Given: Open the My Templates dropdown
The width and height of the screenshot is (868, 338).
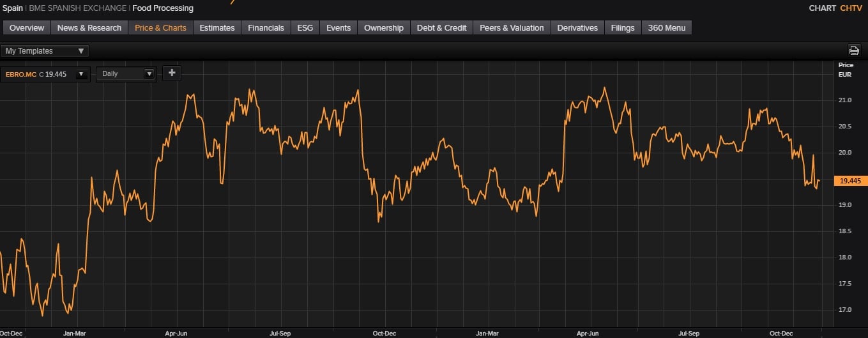Looking at the screenshot, I should point(45,50).
